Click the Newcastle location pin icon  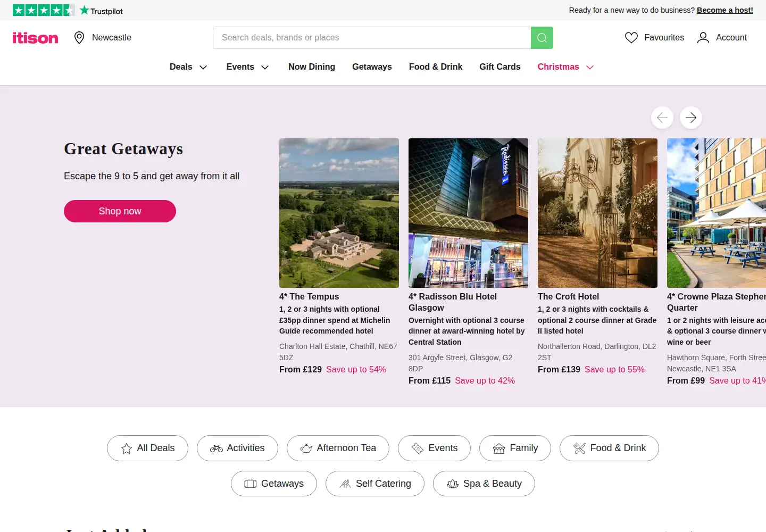tap(79, 38)
